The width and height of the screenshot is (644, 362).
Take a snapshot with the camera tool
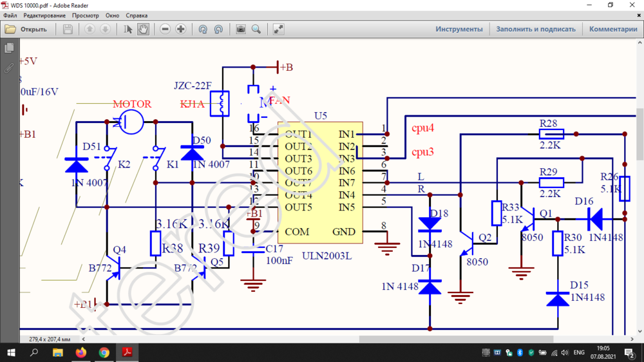click(x=240, y=29)
